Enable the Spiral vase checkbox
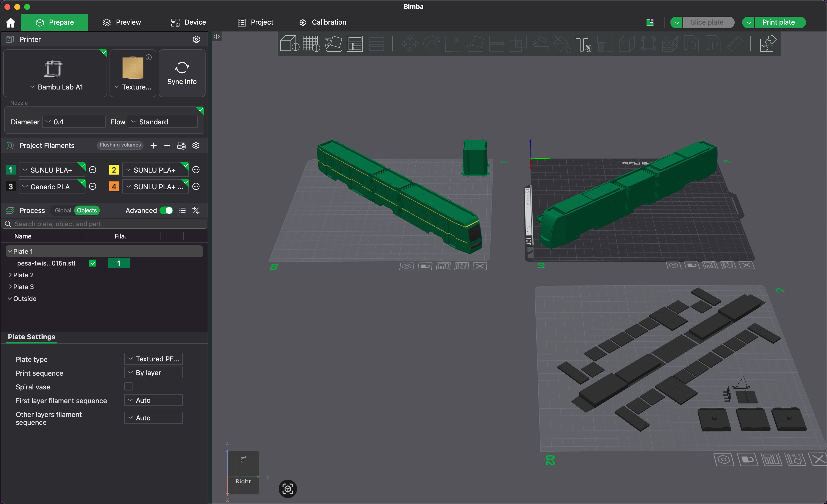 [x=128, y=387]
